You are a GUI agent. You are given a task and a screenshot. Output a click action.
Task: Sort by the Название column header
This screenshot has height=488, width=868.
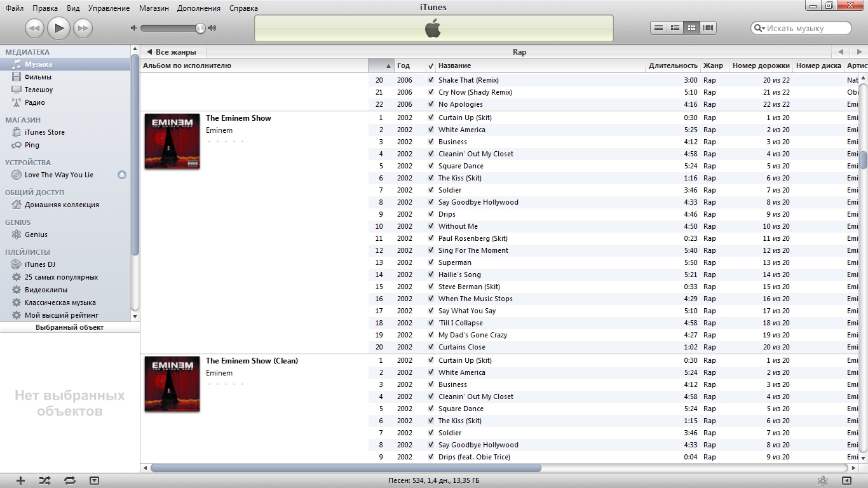point(540,65)
